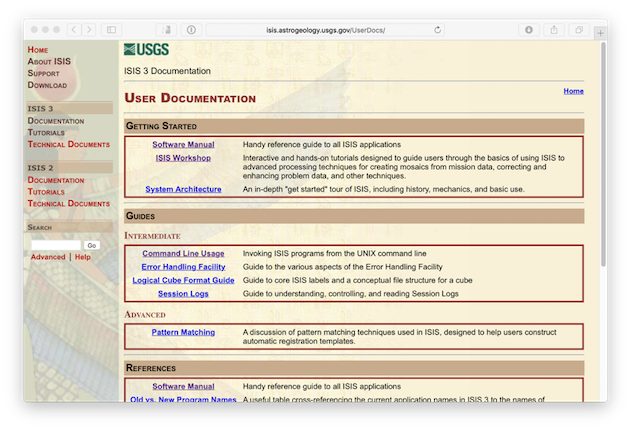Viewport: 631px width, 430px height.
Task: Click the ISIS 3 Documentation page title
Action: 167,71
